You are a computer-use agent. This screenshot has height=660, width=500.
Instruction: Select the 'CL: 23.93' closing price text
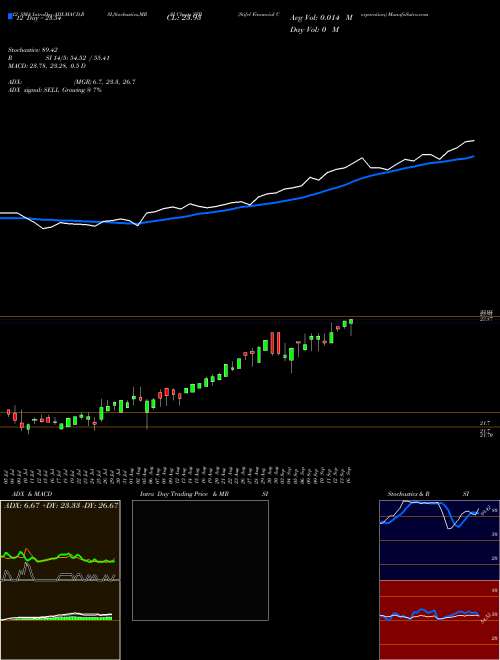click(184, 18)
